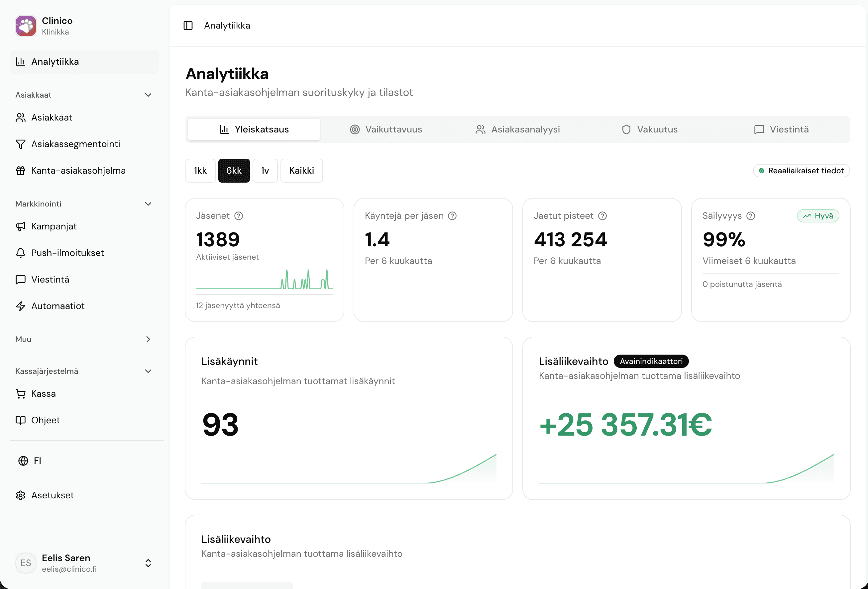Click the Jäsenet help question icon

click(x=239, y=216)
